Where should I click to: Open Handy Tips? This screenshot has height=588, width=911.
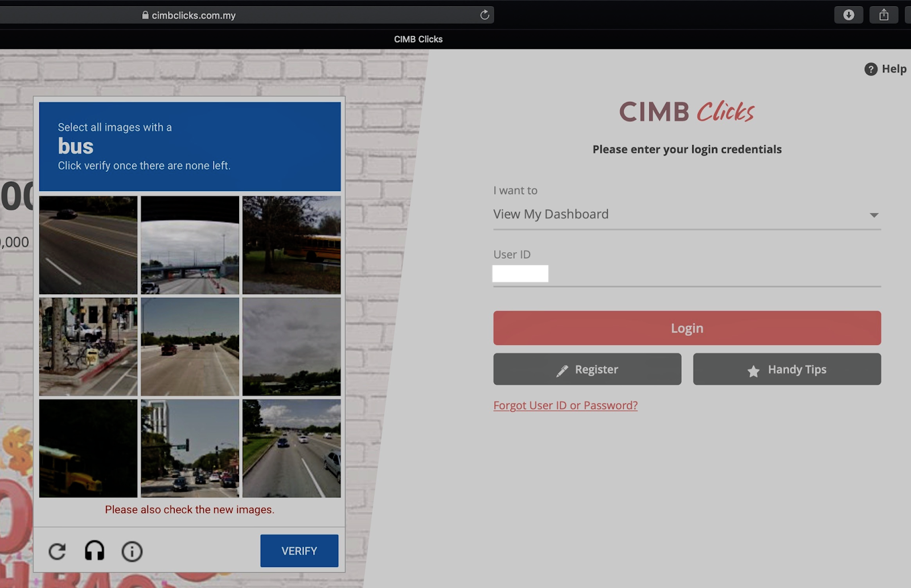tap(787, 369)
